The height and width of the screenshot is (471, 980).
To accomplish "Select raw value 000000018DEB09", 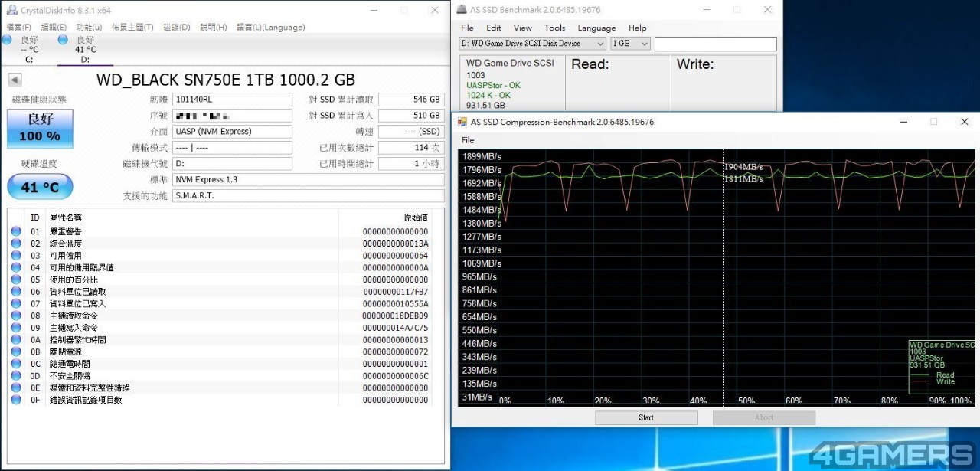I will coord(395,316).
